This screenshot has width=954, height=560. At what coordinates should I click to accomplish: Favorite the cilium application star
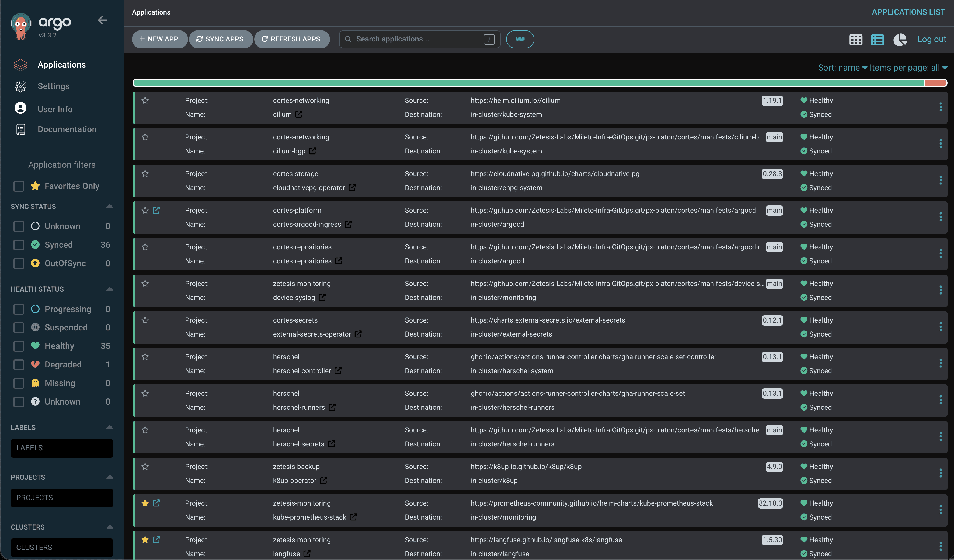145,100
